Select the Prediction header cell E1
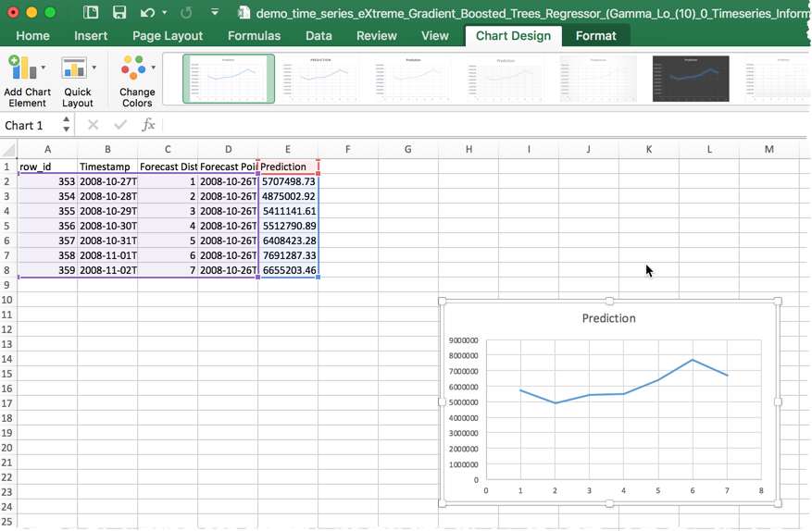812x531 pixels. 288,167
